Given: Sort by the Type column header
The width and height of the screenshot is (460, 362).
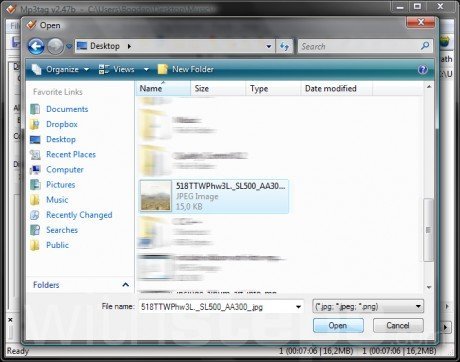Looking at the screenshot, I should coord(273,89).
